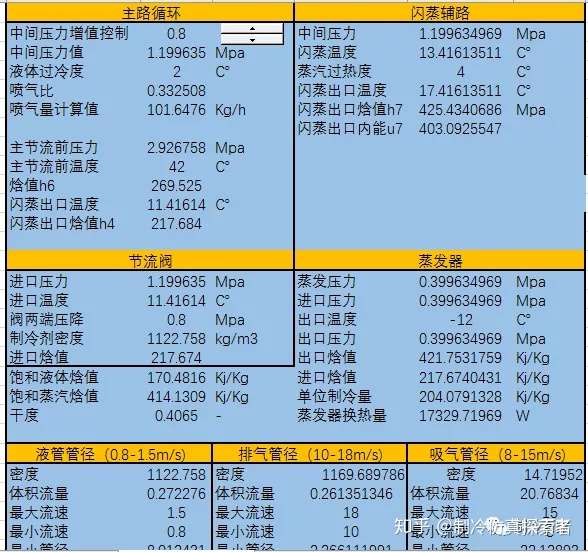Click 节流阀 制冷剂密度 value 1122.758
The height and width of the screenshot is (552, 588).
click(x=176, y=339)
